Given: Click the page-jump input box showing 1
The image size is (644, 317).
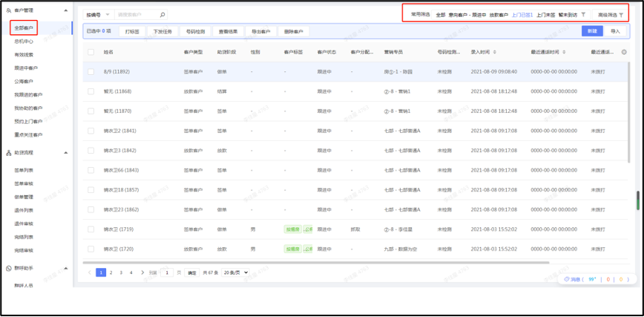Looking at the screenshot, I should 167,272.
